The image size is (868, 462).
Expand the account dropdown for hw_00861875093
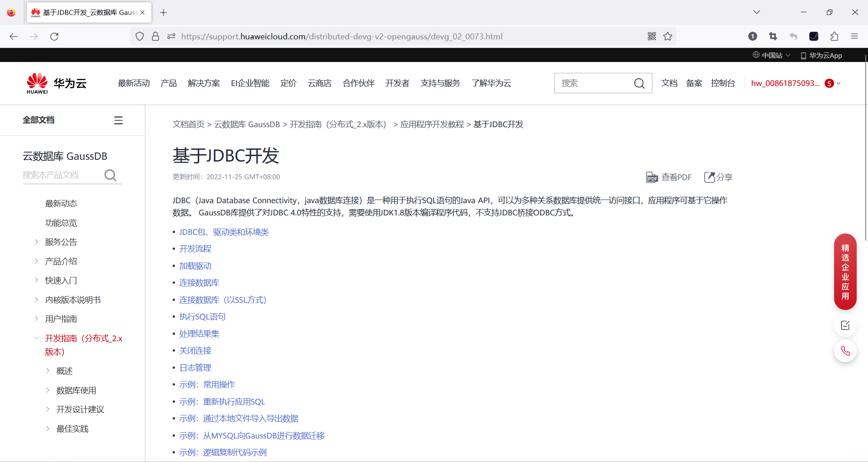pyautogui.click(x=839, y=83)
